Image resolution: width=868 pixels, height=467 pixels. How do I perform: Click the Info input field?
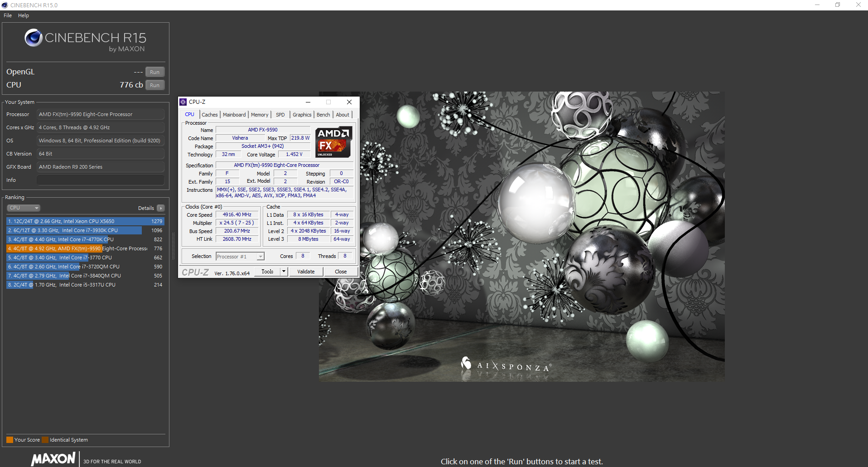(101, 180)
